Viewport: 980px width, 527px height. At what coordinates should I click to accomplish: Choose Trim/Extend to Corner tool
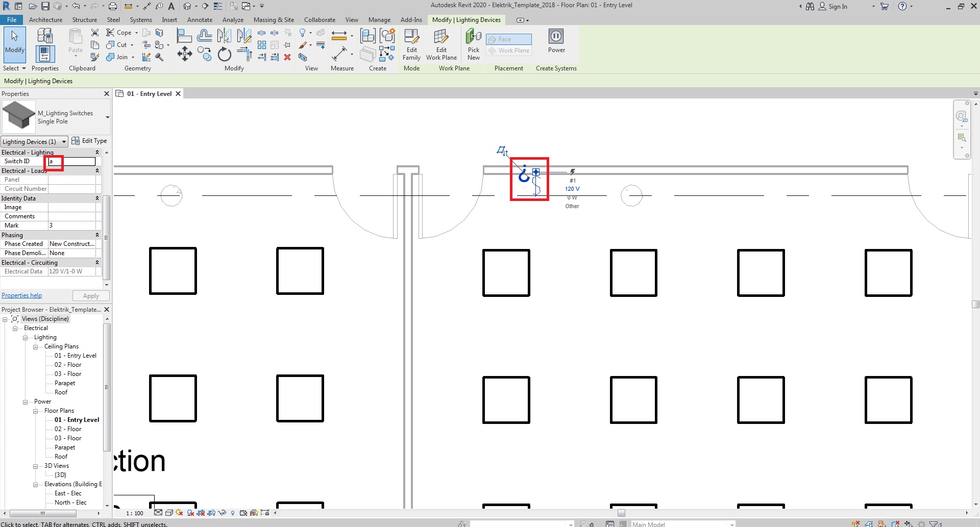244,54
